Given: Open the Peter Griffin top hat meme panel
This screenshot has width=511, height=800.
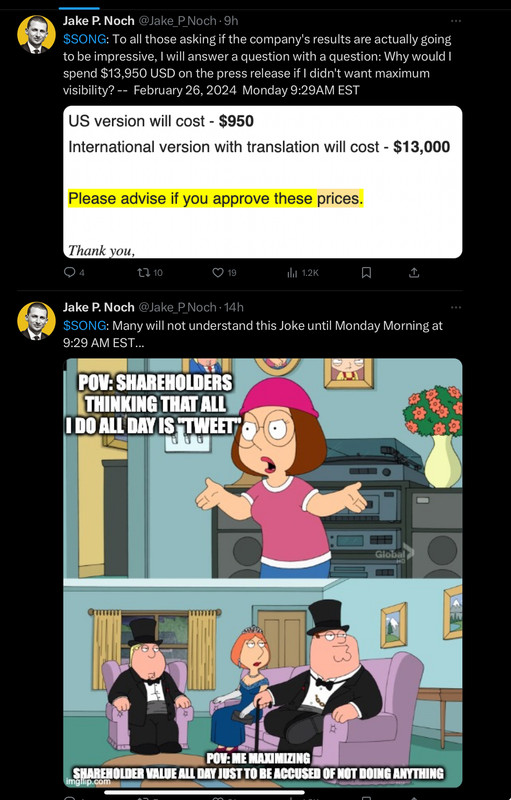Looking at the screenshot, I should coord(263,683).
